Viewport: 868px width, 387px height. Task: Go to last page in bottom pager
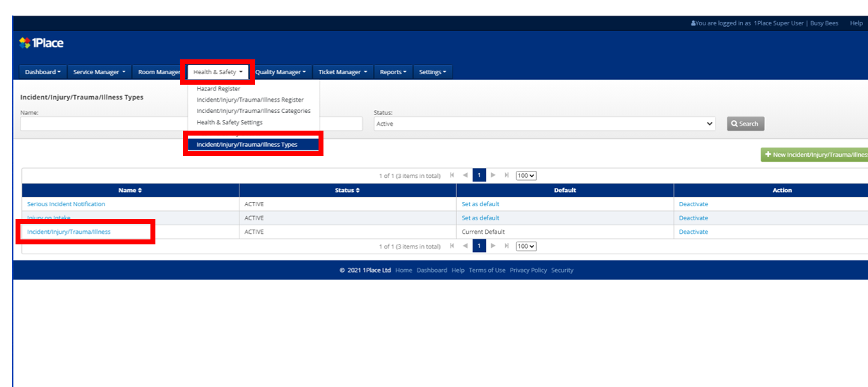(x=507, y=246)
